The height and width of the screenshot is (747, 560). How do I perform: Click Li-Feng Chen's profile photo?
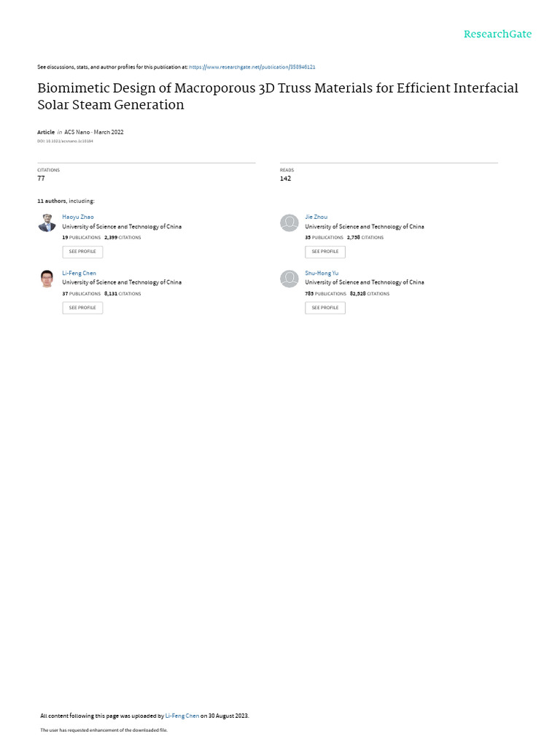point(47,279)
